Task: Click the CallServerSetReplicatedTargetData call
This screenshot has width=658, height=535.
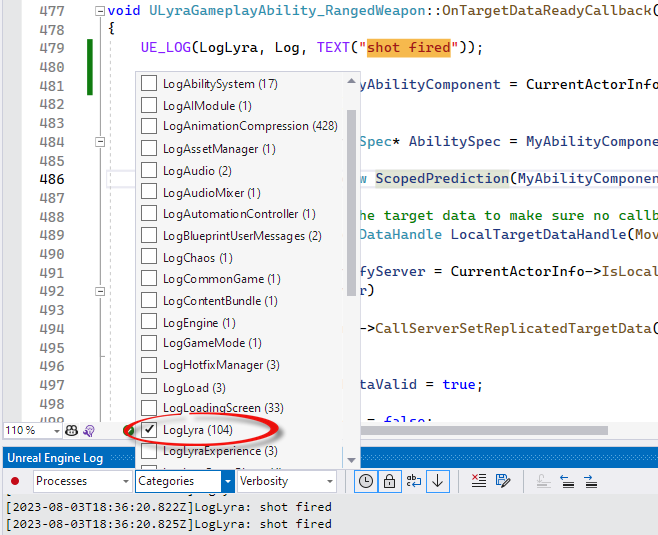Action: click(513, 328)
